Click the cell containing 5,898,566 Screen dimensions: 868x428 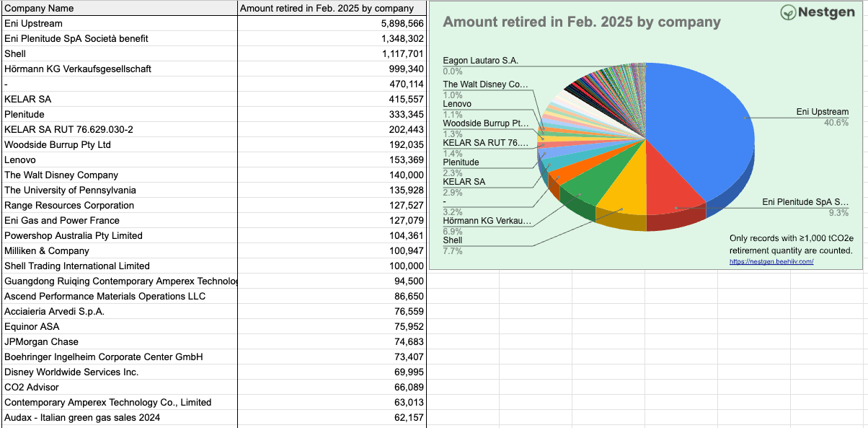332,24
